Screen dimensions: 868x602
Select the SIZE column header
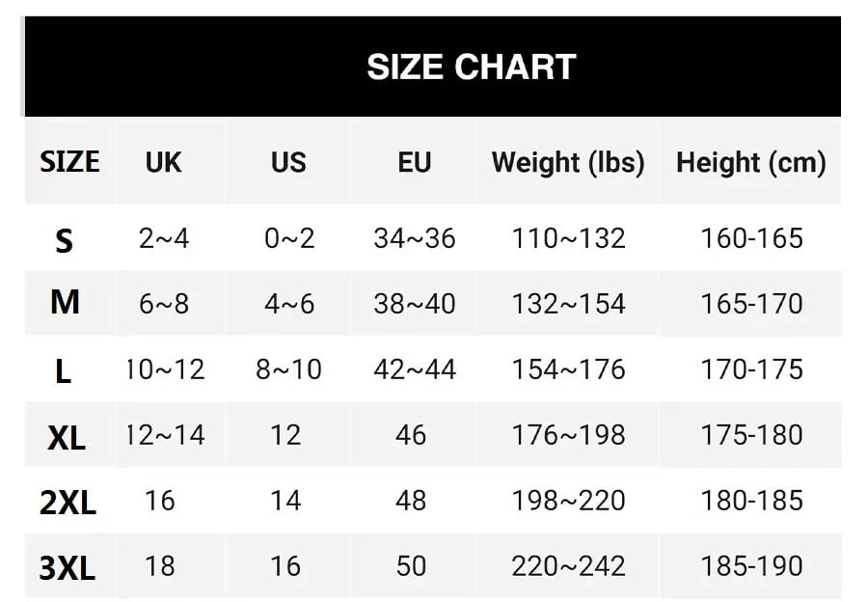tap(69, 162)
